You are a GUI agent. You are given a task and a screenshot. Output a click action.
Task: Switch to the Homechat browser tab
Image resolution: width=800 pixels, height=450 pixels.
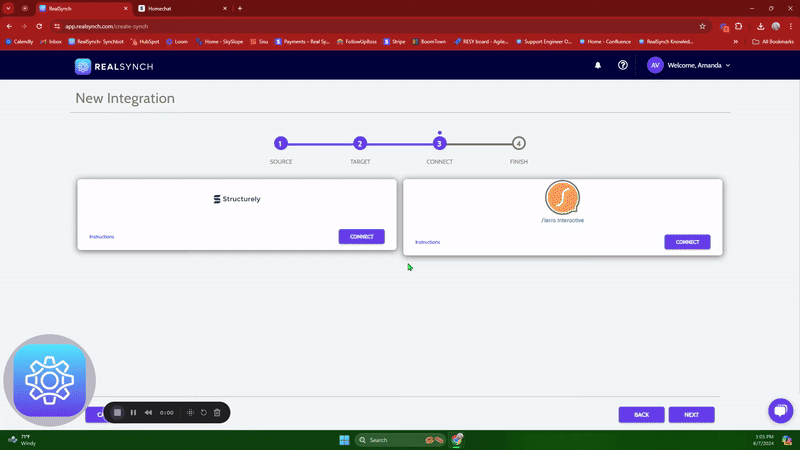(x=183, y=9)
